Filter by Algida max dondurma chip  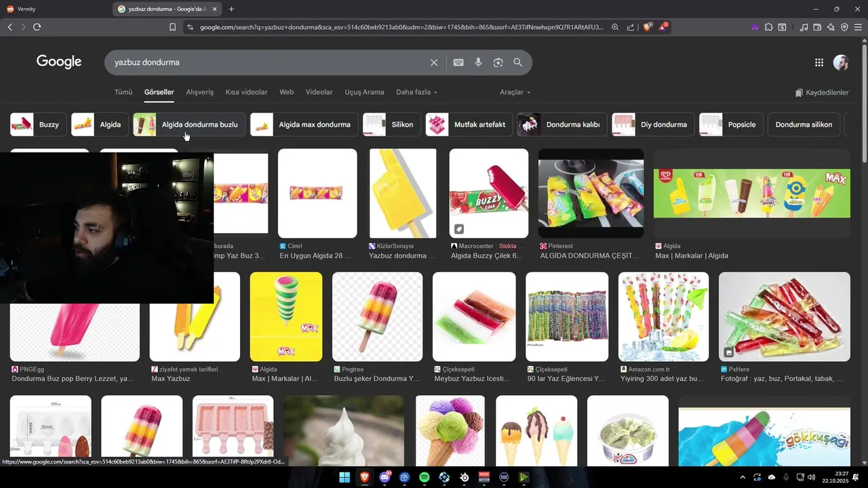tap(304, 125)
